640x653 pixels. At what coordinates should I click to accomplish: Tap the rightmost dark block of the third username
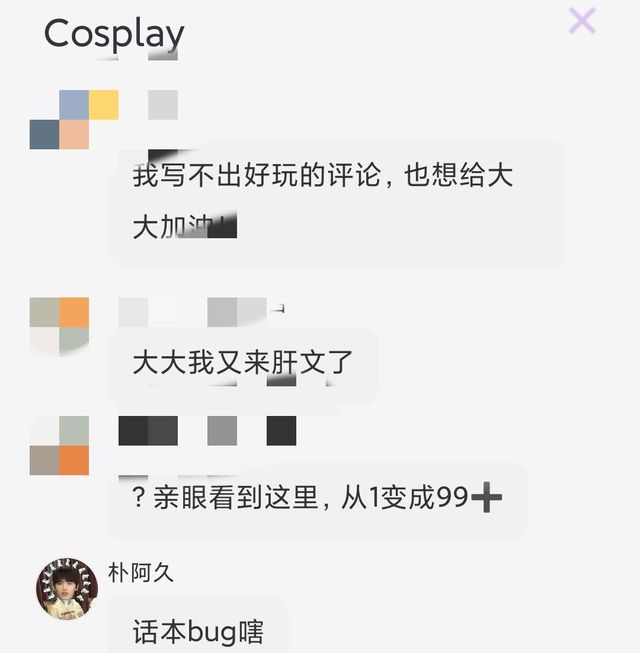(281, 431)
